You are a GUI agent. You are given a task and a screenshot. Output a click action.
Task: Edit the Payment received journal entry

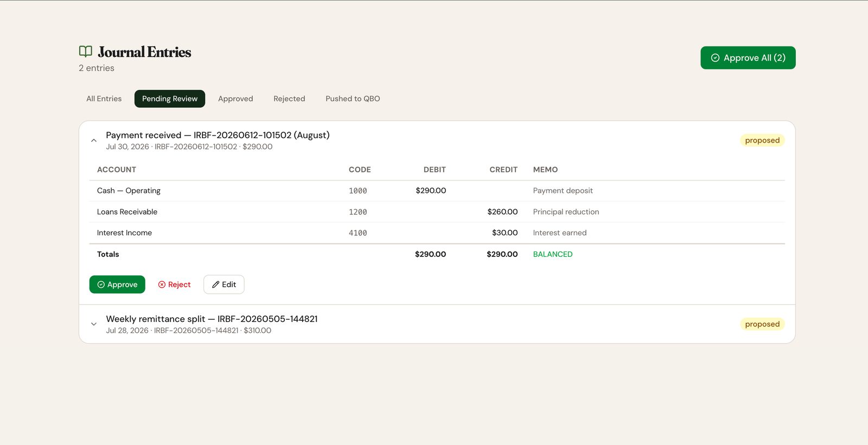click(224, 285)
